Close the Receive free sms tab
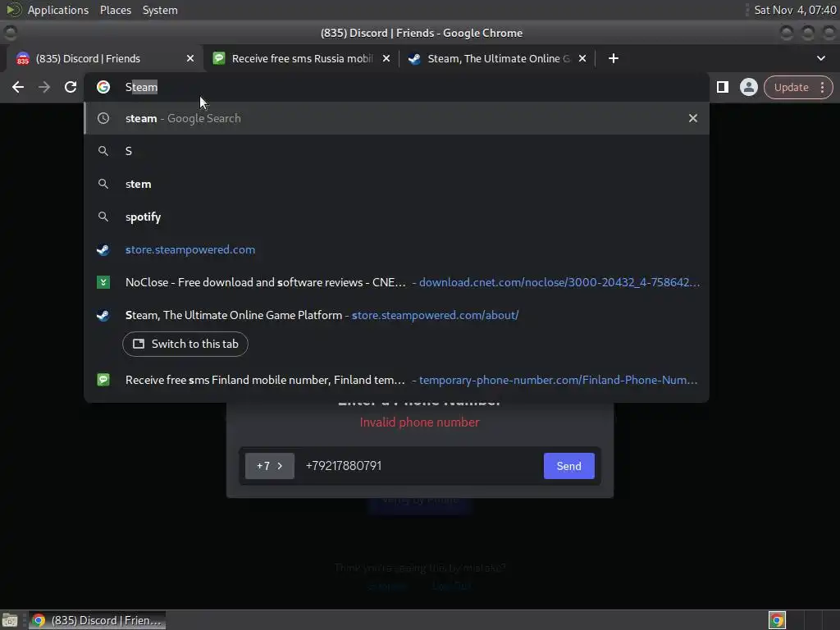The width and height of the screenshot is (840, 630). click(386, 58)
